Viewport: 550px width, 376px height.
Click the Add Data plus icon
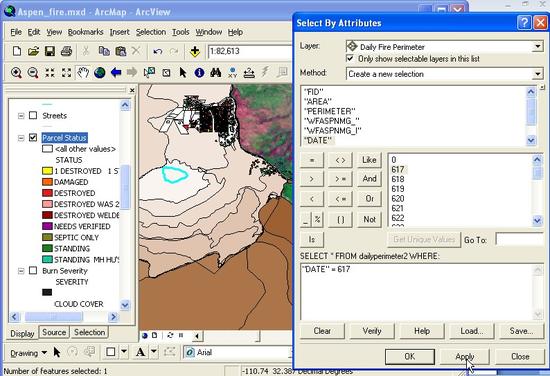pyautogui.click(x=195, y=52)
